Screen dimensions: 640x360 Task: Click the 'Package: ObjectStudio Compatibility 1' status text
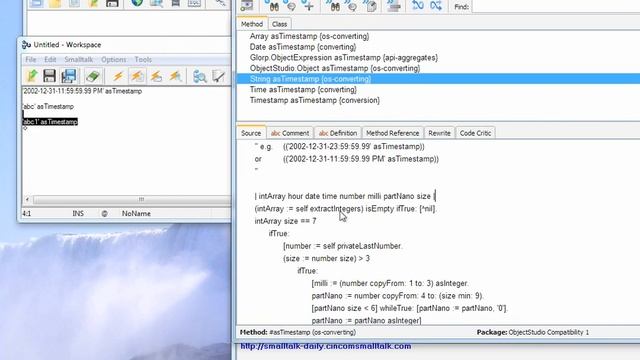coord(533,332)
